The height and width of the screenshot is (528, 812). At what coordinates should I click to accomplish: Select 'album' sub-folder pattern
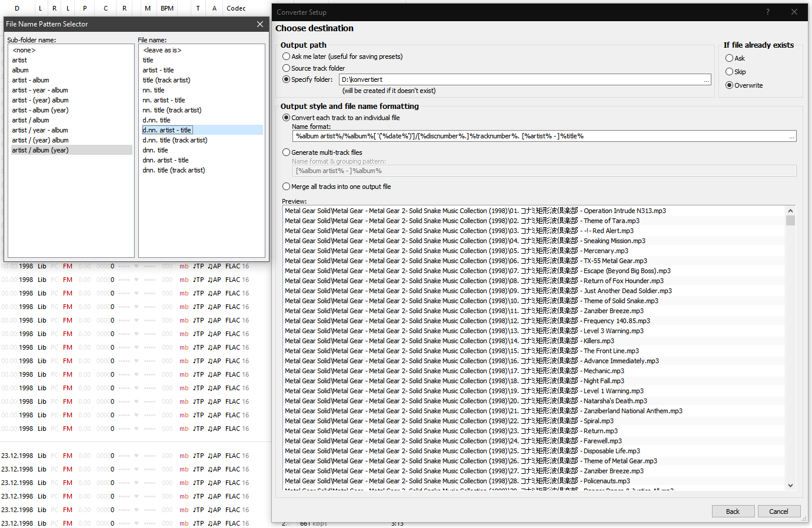71,70
